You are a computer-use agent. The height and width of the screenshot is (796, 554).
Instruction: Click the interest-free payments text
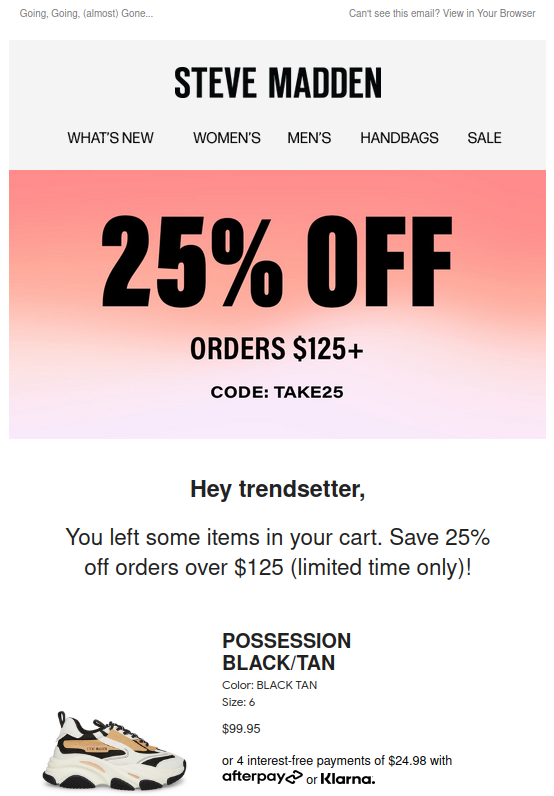[337, 760]
